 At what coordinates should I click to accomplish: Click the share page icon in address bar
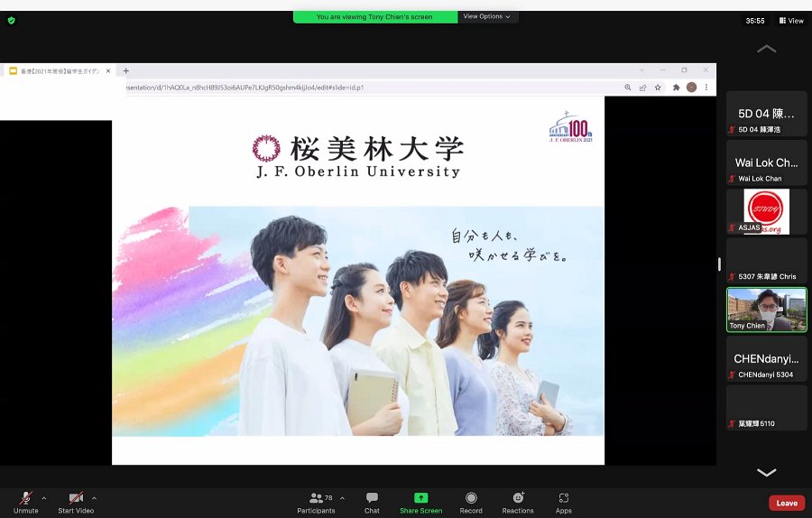click(642, 88)
